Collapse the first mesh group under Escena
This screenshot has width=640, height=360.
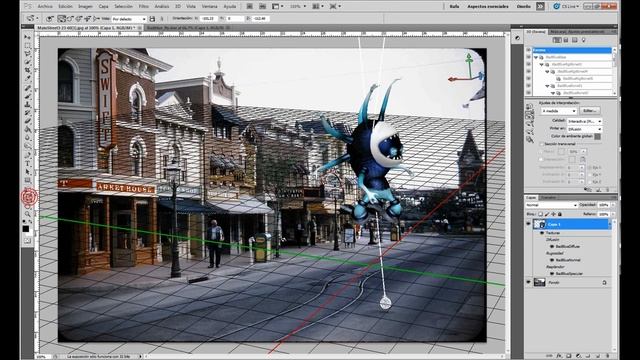tap(536, 58)
